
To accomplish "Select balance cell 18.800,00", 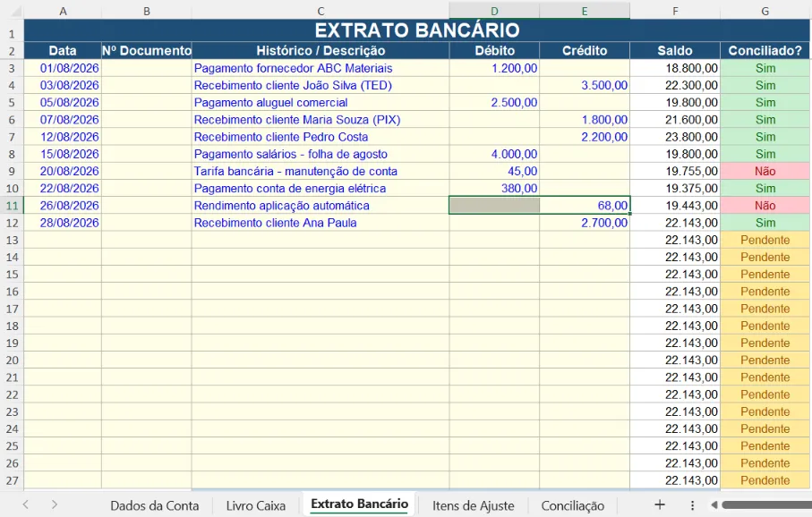I will pos(675,68).
